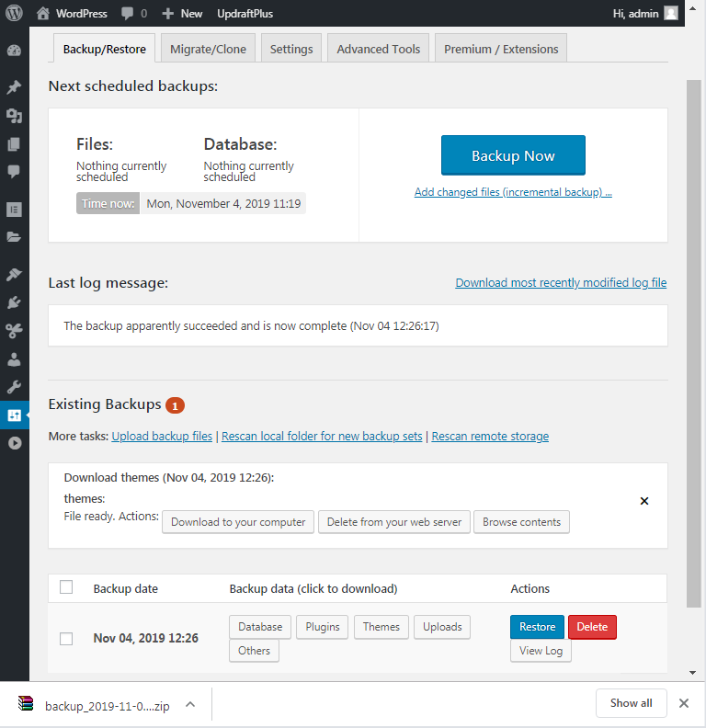Rescan local folder for new backup sets
The height and width of the screenshot is (728, 706).
pyautogui.click(x=322, y=437)
